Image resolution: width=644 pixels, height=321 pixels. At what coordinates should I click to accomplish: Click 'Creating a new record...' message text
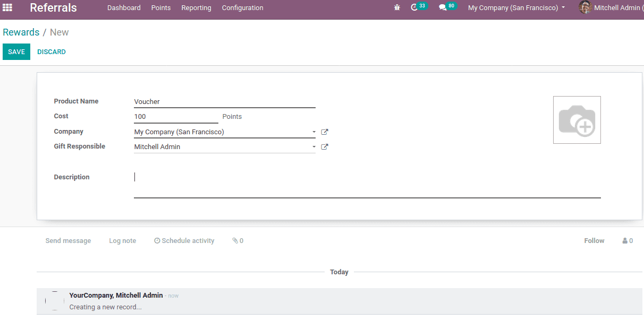click(106, 307)
